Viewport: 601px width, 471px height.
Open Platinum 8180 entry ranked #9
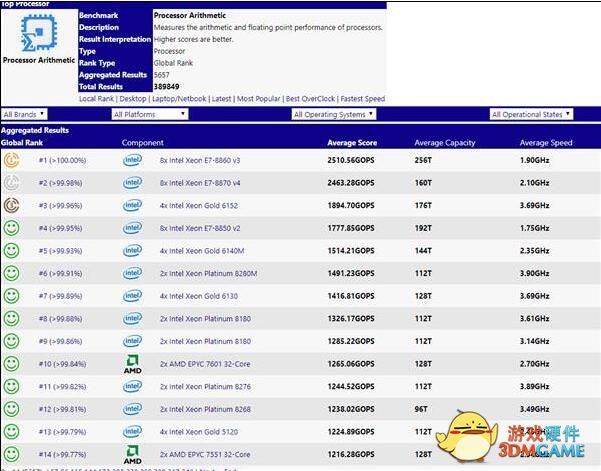coord(205,341)
